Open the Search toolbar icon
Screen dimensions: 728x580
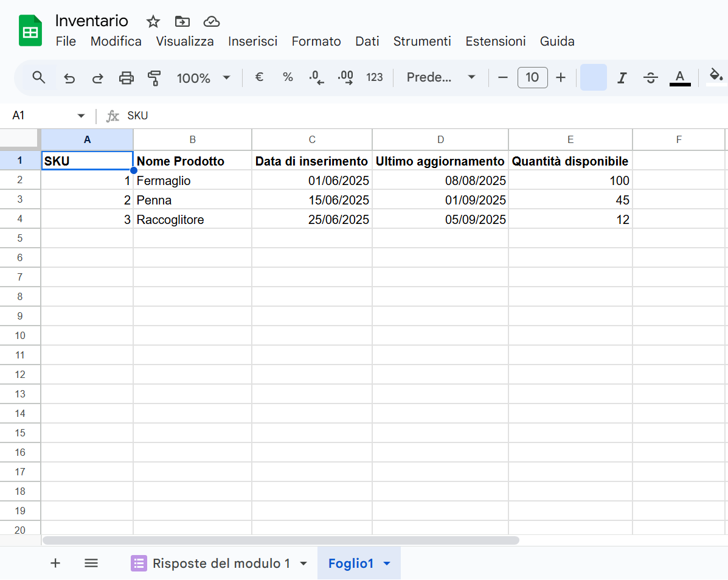click(39, 78)
